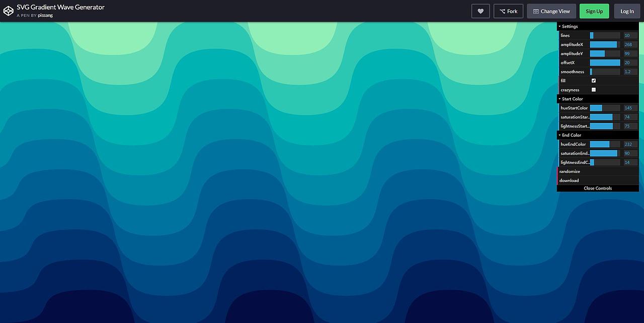The image size is (644, 323).
Task: Click the amplitudeX slider
Action: 604,44
